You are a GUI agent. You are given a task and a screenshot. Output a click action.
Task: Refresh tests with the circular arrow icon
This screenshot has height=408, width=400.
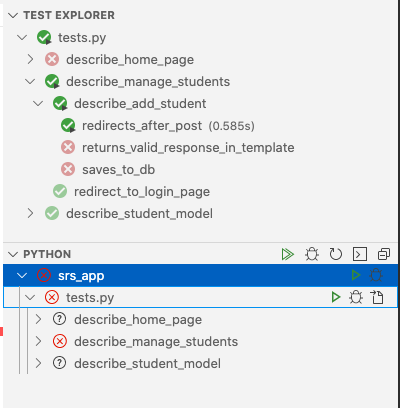coord(336,254)
